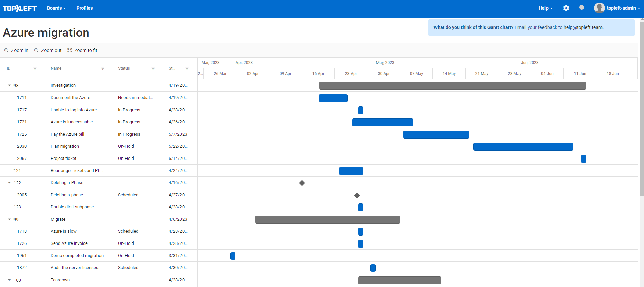Image resolution: width=644 pixels, height=287 pixels.
Task: Click the Azure is inaccessable Gantt bar
Action: (382, 122)
